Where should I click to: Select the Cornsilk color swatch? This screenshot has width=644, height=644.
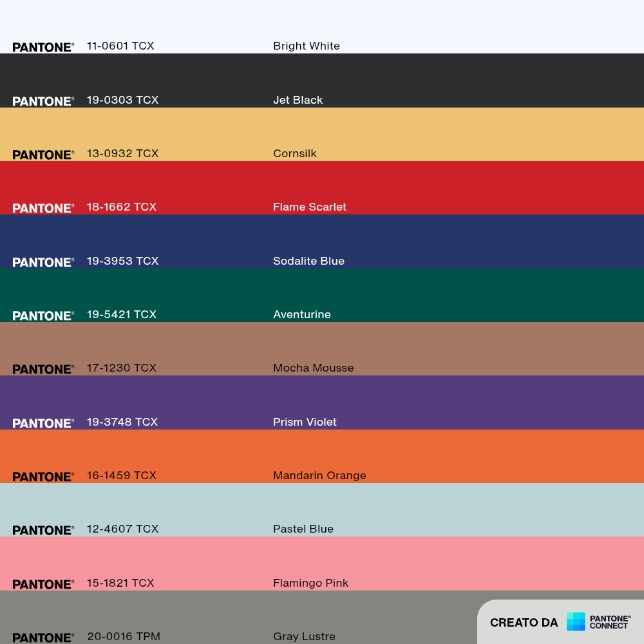click(x=322, y=135)
